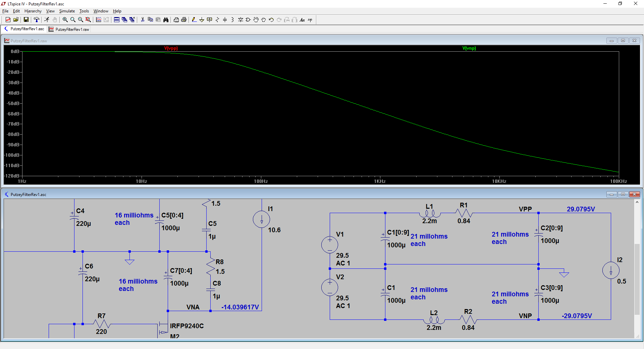Click the Zoom Out magnifier
This screenshot has width=644, height=349.
pos(80,20)
